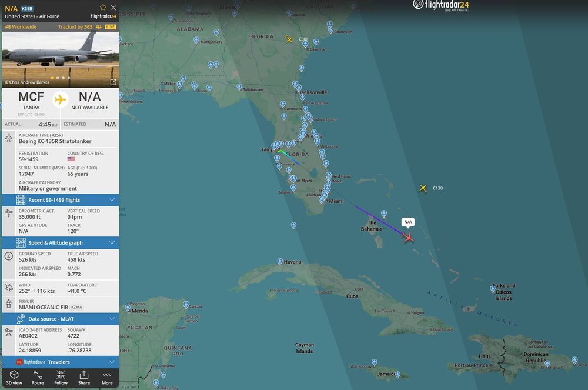Click the Havana airport pin
Screen dimensions: 588x390
pyautogui.click(x=280, y=261)
